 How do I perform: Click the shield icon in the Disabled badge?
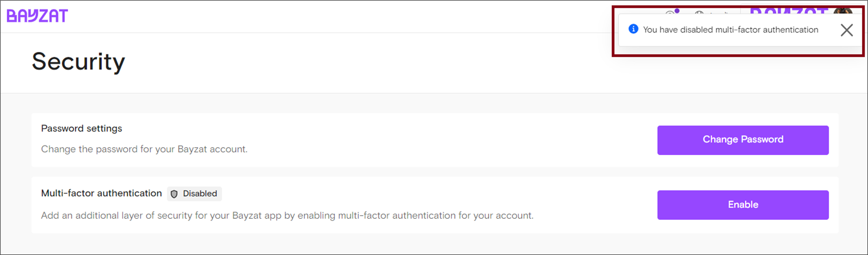click(x=174, y=194)
